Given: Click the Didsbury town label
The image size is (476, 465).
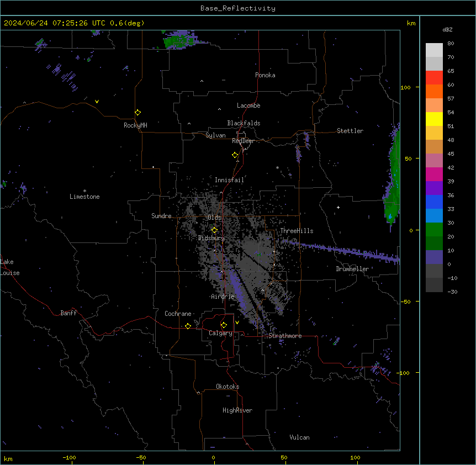Looking at the screenshot, I should pyautogui.click(x=211, y=238).
